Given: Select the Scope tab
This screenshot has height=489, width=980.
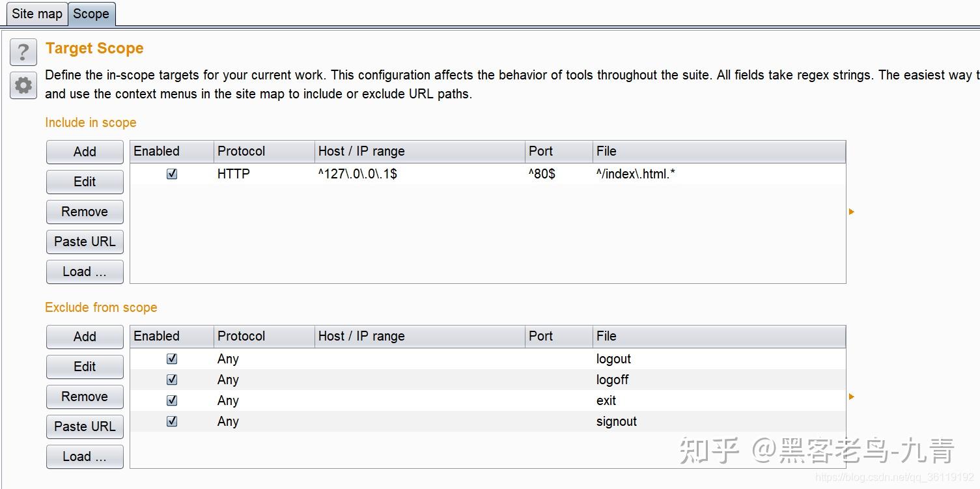Looking at the screenshot, I should 91,14.
